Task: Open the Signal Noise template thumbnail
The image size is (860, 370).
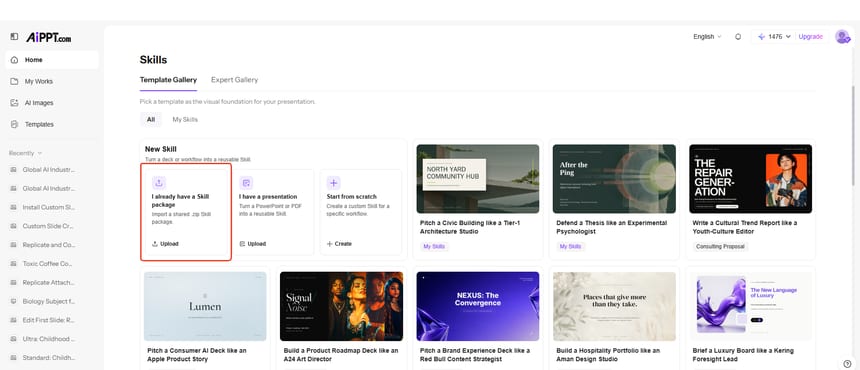Action: click(341, 306)
